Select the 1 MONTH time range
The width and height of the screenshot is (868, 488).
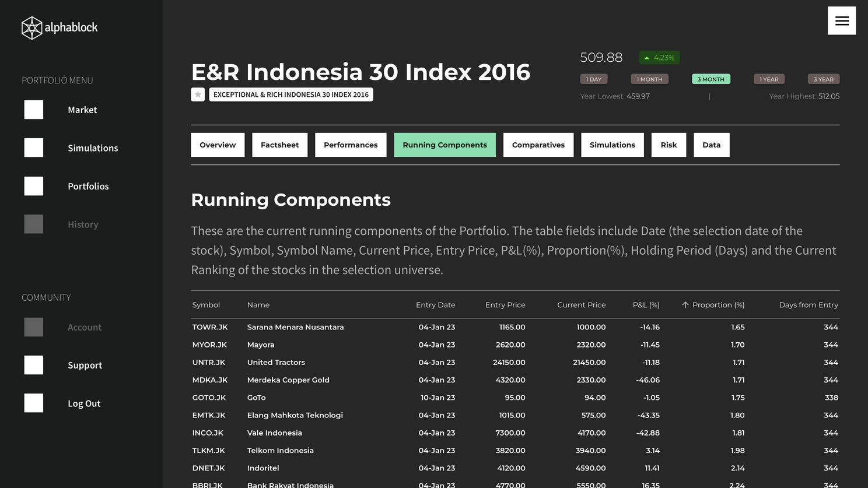(x=649, y=79)
